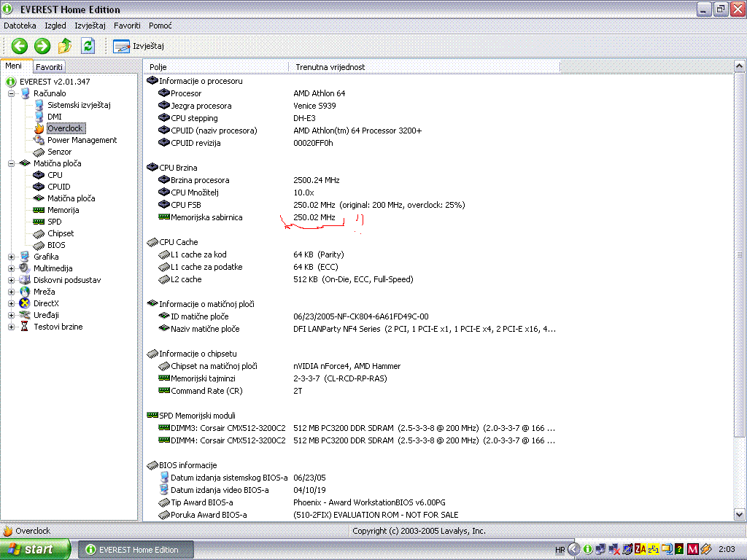Screen dimensions: 747x560
Task: Expand the Diskovni podsustav node
Action: click(12, 280)
